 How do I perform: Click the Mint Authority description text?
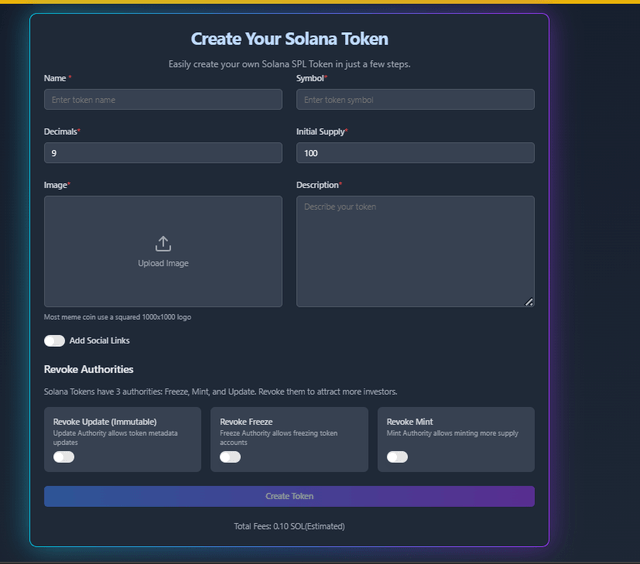coord(452,433)
